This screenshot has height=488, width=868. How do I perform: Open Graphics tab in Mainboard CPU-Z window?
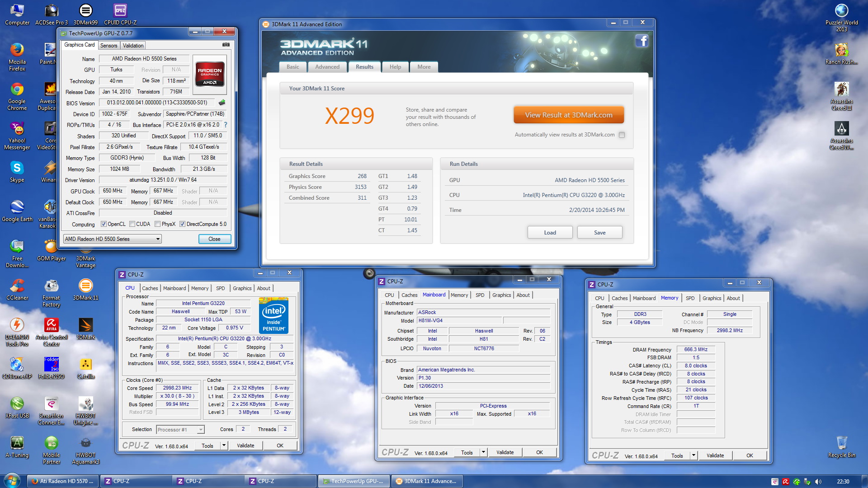tap(501, 295)
